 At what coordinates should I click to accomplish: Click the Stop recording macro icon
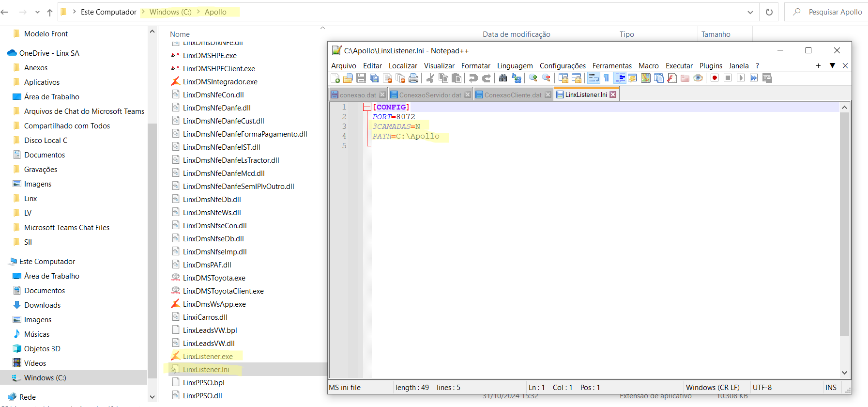728,78
